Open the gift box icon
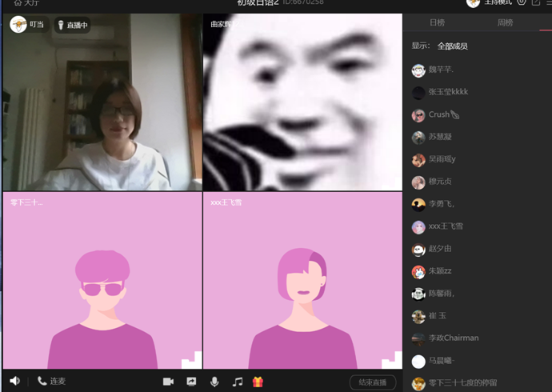 tap(258, 382)
